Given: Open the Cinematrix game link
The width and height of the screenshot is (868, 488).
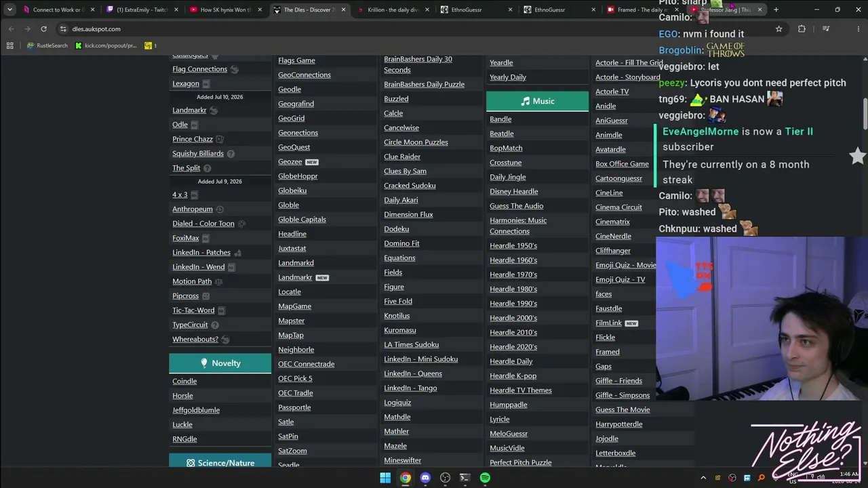Looking at the screenshot, I should (612, 222).
